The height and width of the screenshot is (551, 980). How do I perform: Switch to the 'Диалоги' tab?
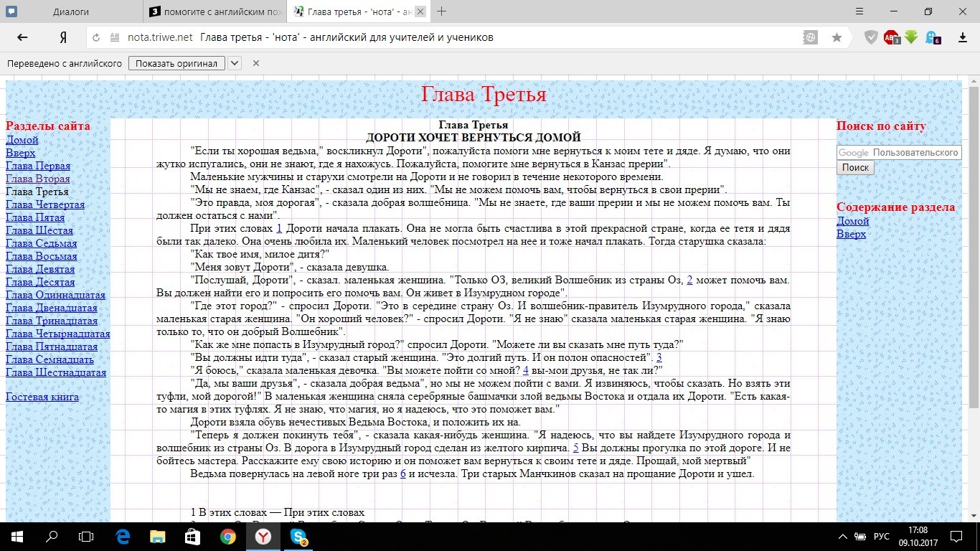pyautogui.click(x=72, y=11)
